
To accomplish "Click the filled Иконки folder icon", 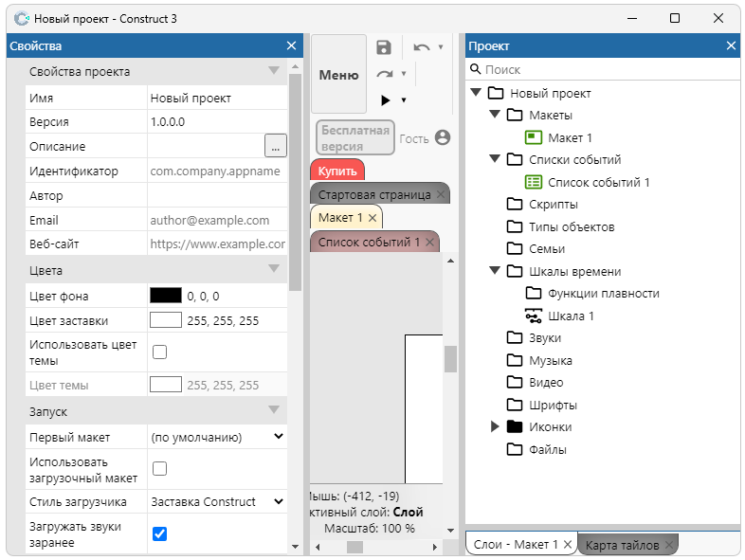I will 515,426.
